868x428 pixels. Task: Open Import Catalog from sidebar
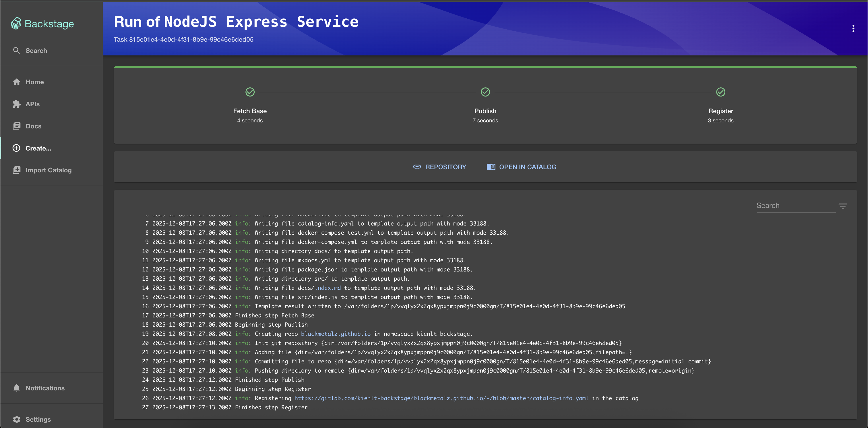coord(48,170)
